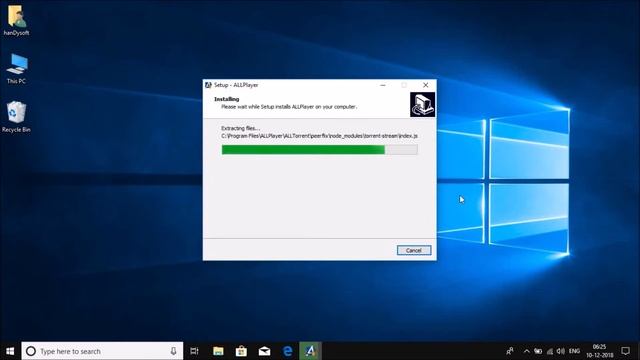Open Task View from taskbar
Screen dimensions: 640x360
point(195,351)
